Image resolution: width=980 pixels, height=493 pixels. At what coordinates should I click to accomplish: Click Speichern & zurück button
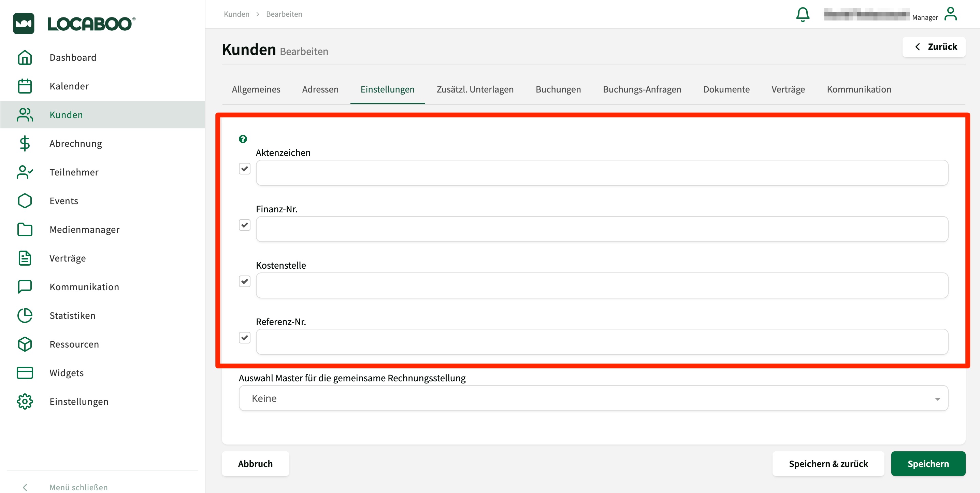tap(828, 464)
